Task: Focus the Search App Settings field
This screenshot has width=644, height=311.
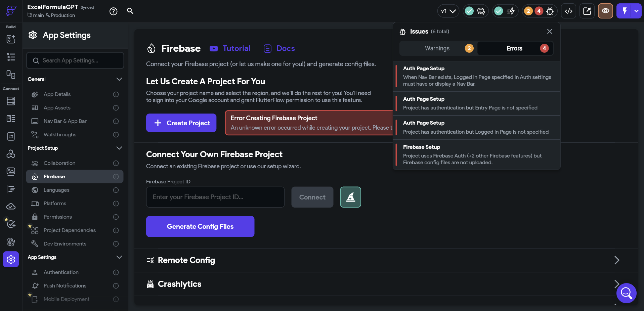Action: (75, 60)
